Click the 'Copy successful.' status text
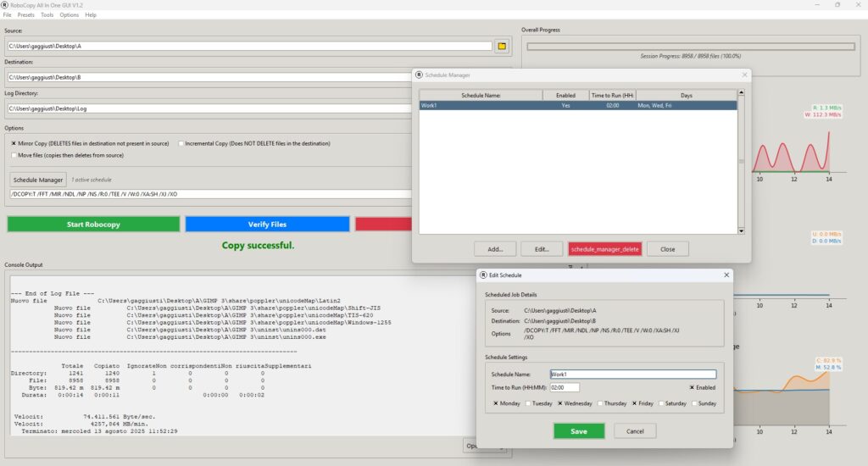 point(258,245)
